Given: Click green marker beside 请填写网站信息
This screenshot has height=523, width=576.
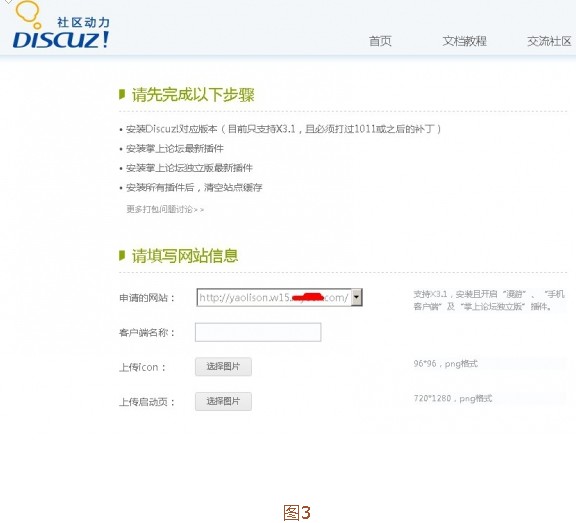Looking at the screenshot, I should [122, 255].
